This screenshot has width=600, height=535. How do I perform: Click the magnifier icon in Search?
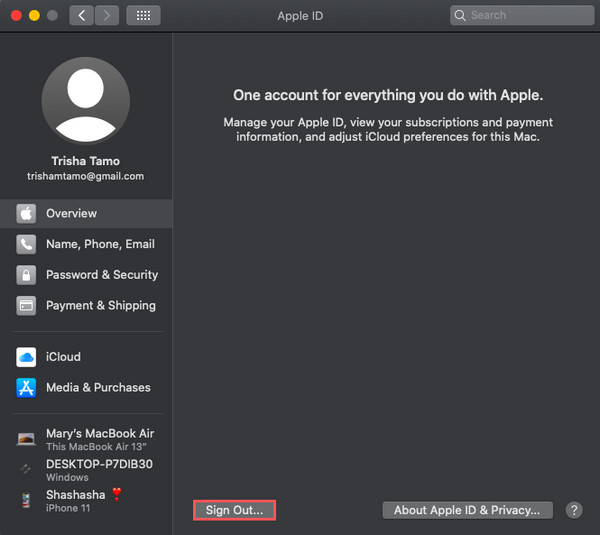click(x=460, y=15)
